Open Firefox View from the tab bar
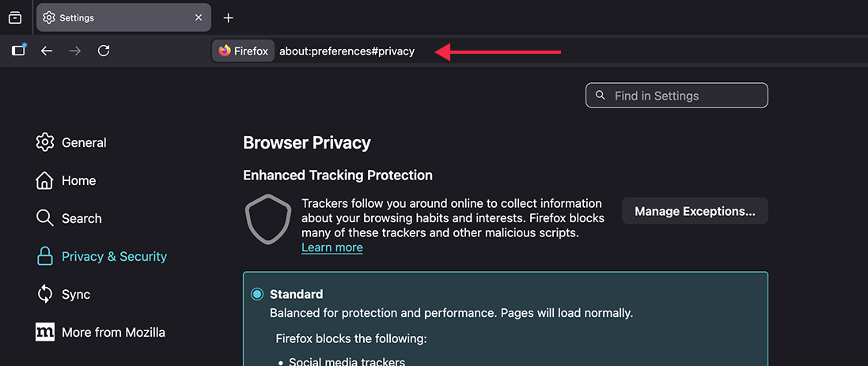The width and height of the screenshot is (868, 366). tap(15, 18)
